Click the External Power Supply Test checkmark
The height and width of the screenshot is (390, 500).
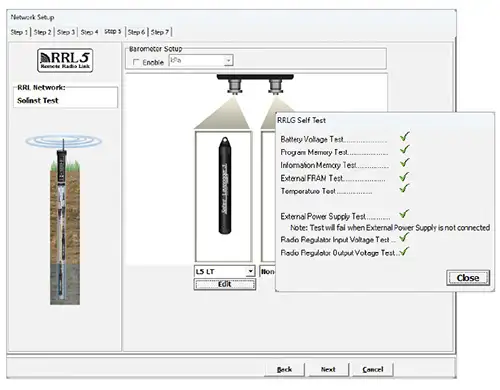[404, 214]
